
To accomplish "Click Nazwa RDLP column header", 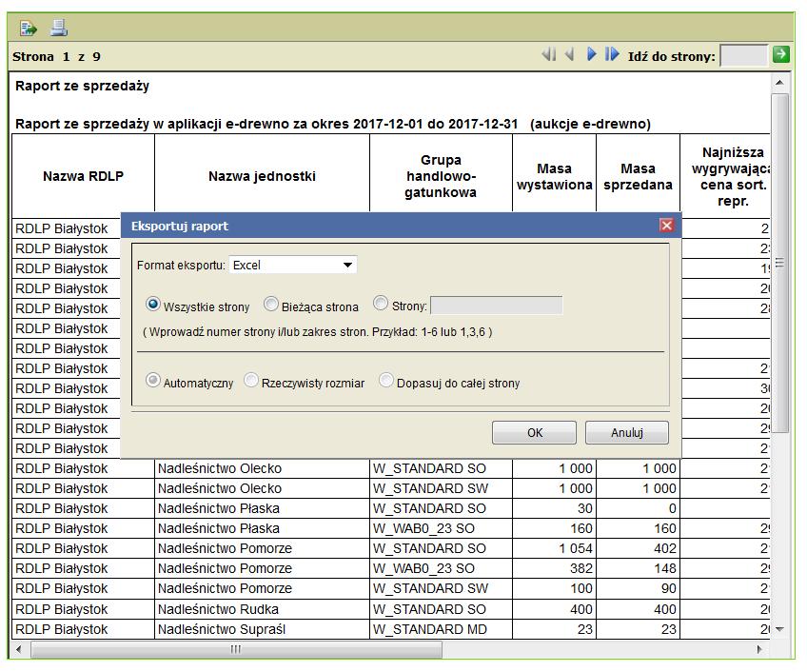I will tap(83, 176).
